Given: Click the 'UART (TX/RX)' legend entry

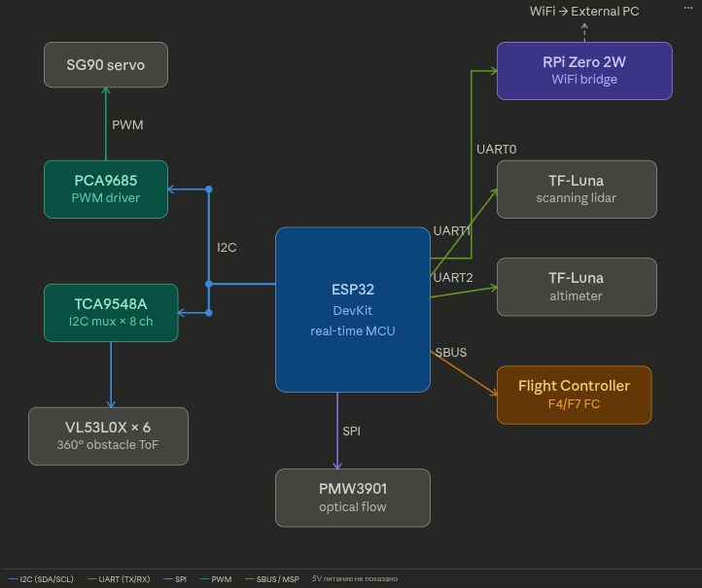Looking at the screenshot, I should (x=119, y=579).
